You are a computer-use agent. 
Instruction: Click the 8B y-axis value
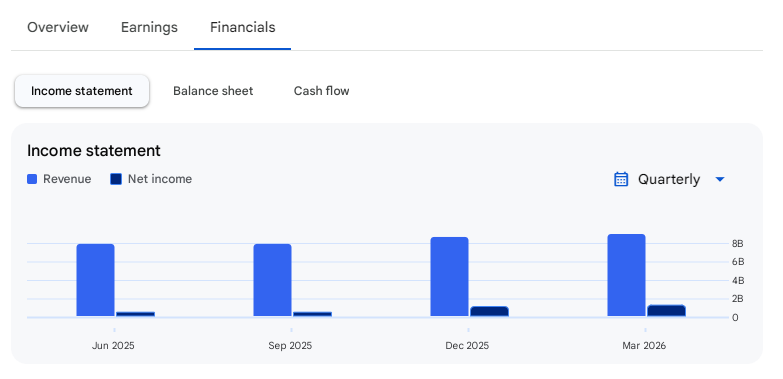pos(738,244)
